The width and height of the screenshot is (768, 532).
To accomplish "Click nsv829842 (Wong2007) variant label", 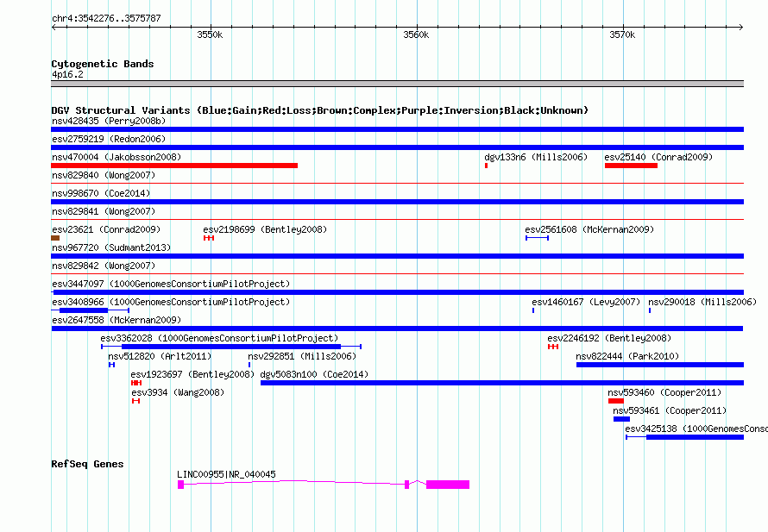I will point(104,266).
